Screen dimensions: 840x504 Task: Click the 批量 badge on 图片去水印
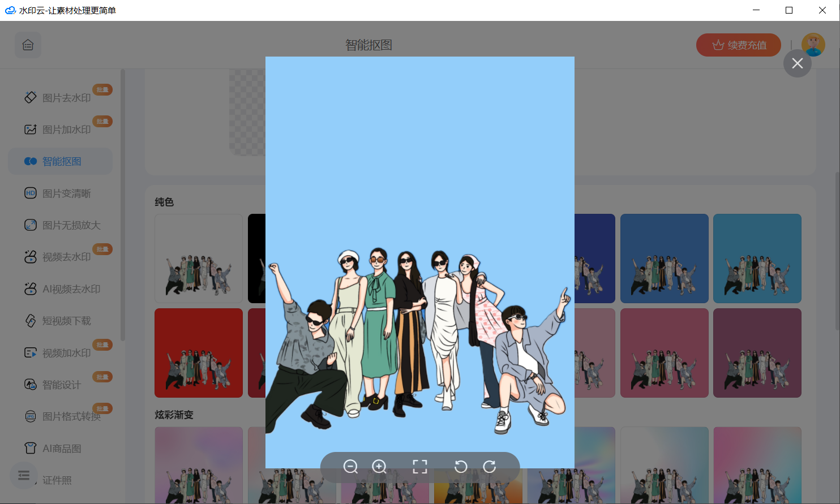coord(102,89)
